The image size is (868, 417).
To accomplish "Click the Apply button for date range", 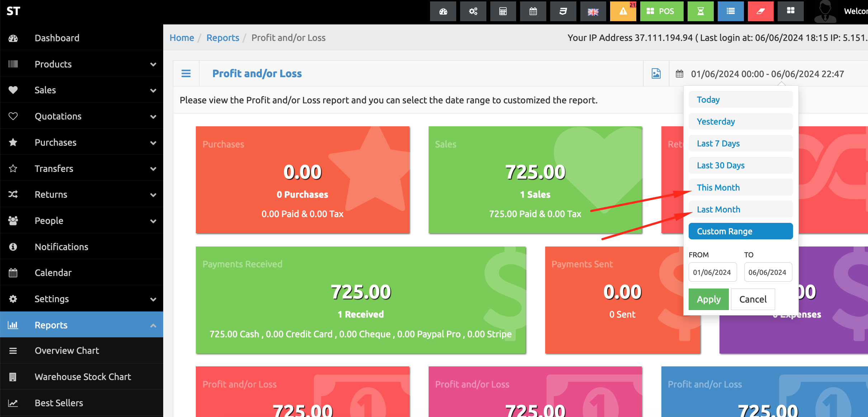I will (x=709, y=299).
